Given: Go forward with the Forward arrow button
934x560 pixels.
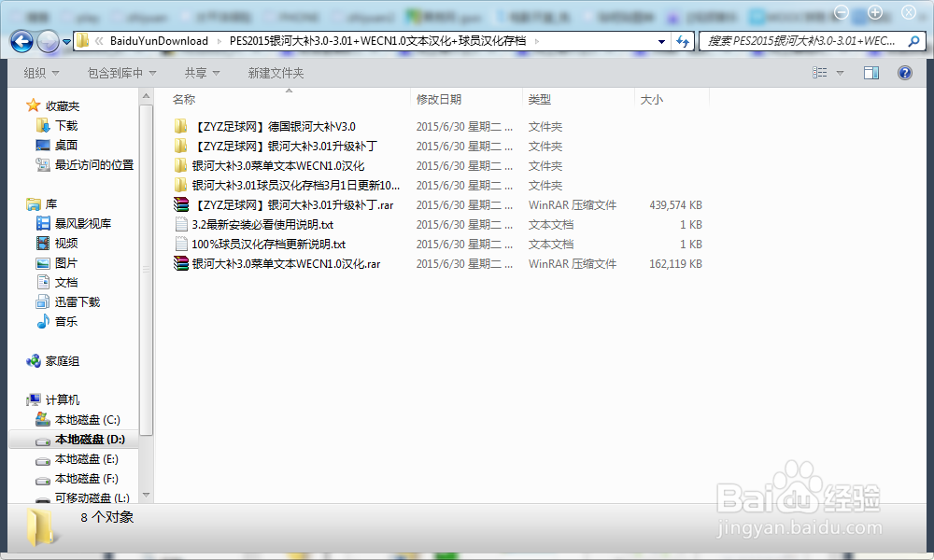Looking at the screenshot, I should (x=48, y=41).
